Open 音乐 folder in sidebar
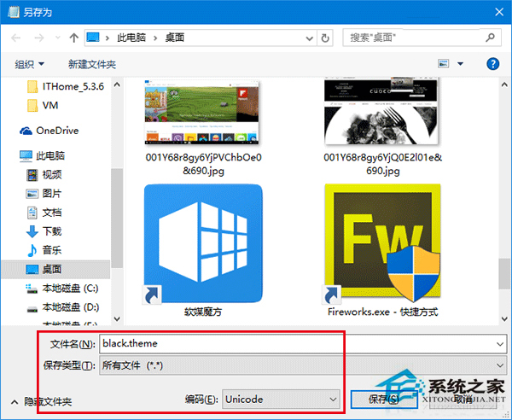Screen dimensions: 512x420 tap(44, 250)
